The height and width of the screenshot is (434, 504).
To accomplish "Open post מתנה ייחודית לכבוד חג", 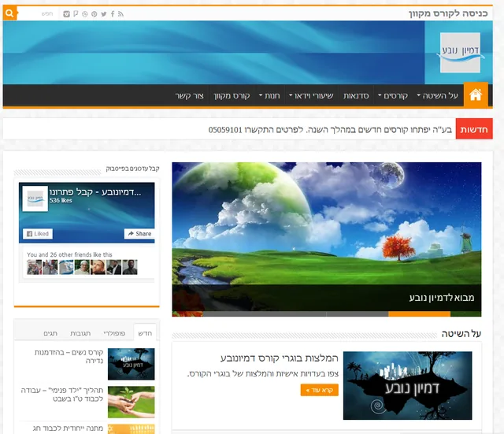I will [x=68, y=428].
